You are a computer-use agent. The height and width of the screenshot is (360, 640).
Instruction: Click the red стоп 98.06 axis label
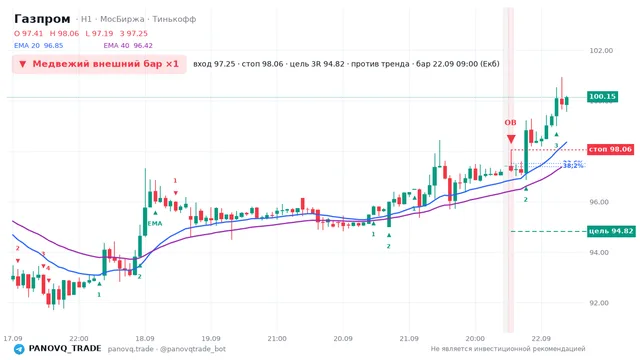click(611, 149)
